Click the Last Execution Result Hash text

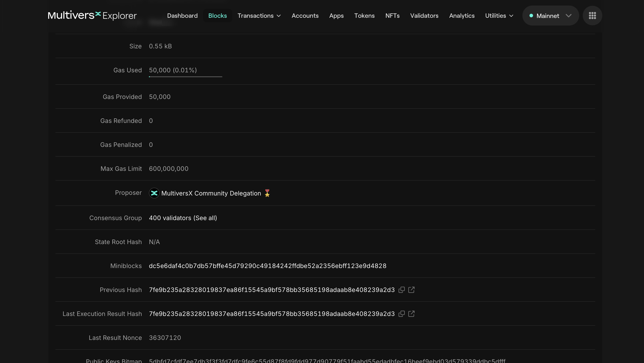[272, 314]
